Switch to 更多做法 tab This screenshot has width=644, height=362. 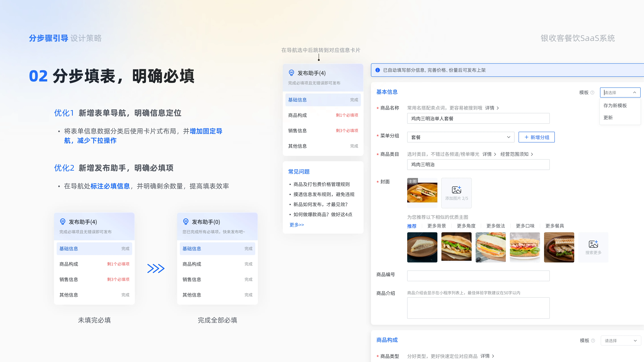point(496,226)
